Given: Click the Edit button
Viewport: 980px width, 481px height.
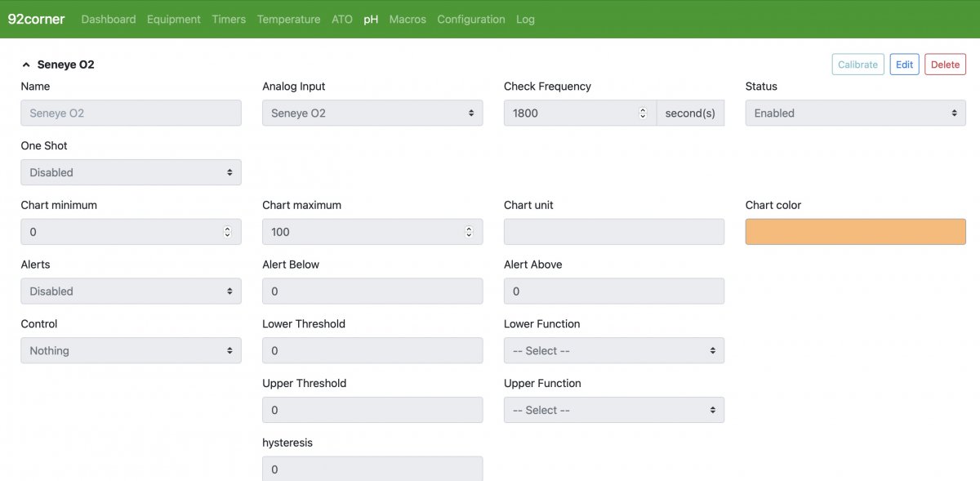Looking at the screenshot, I should click(x=904, y=65).
